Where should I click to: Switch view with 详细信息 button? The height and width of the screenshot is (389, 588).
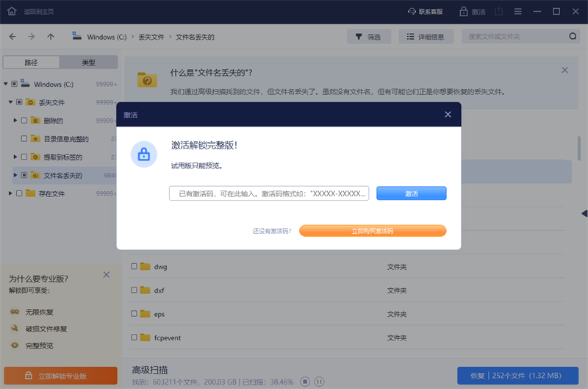pos(426,36)
